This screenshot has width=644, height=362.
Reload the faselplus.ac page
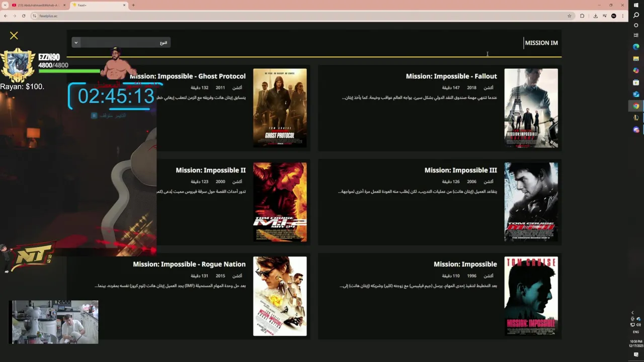point(24,16)
